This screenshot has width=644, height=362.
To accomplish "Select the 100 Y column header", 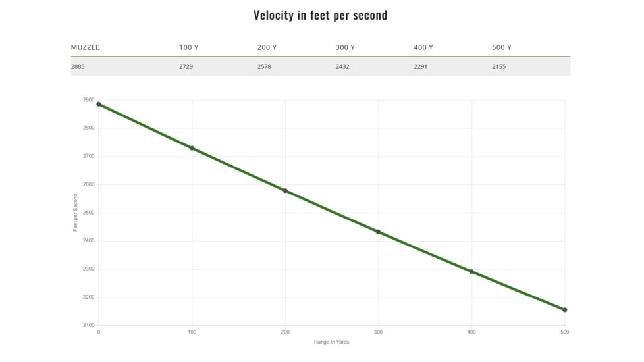I will tap(188, 47).
